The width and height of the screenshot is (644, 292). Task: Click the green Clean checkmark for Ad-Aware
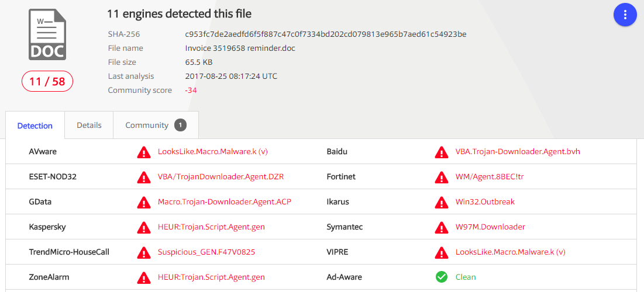pos(442,277)
